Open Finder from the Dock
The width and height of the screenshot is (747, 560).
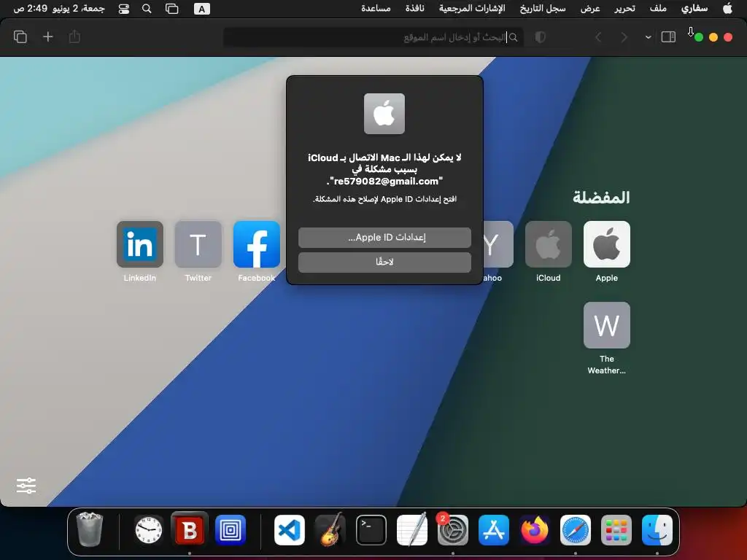point(657,530)
